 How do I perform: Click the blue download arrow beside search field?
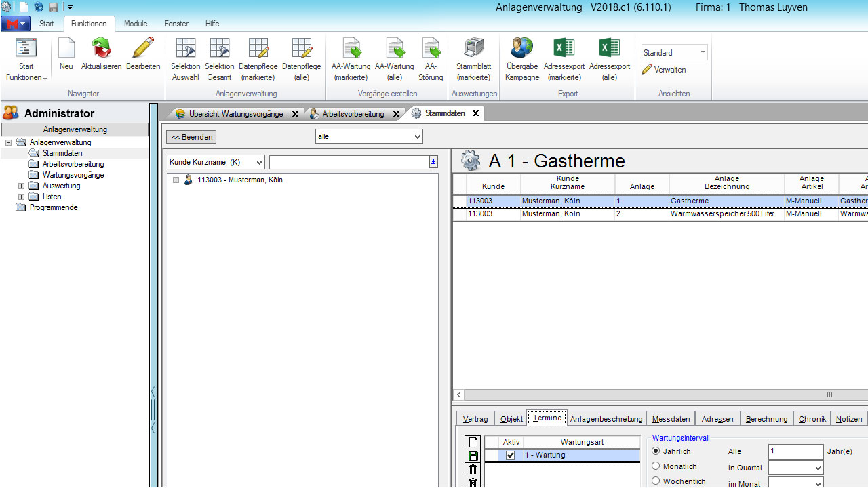click(433, 162)
